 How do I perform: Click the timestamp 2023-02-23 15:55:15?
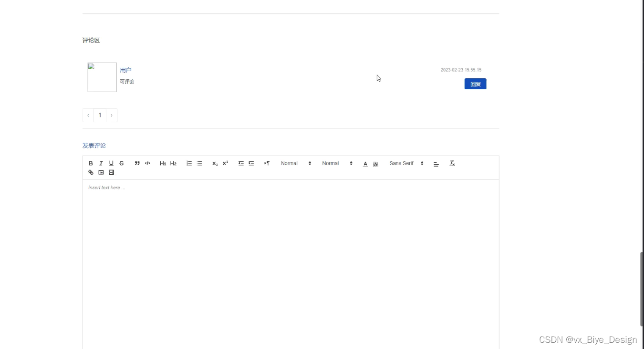click(461, 70)
